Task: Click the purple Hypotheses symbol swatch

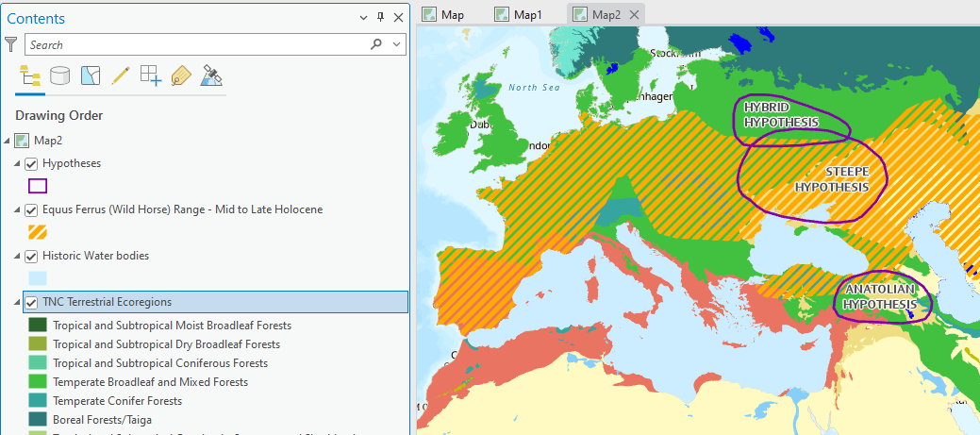Action: click(38, 186)
